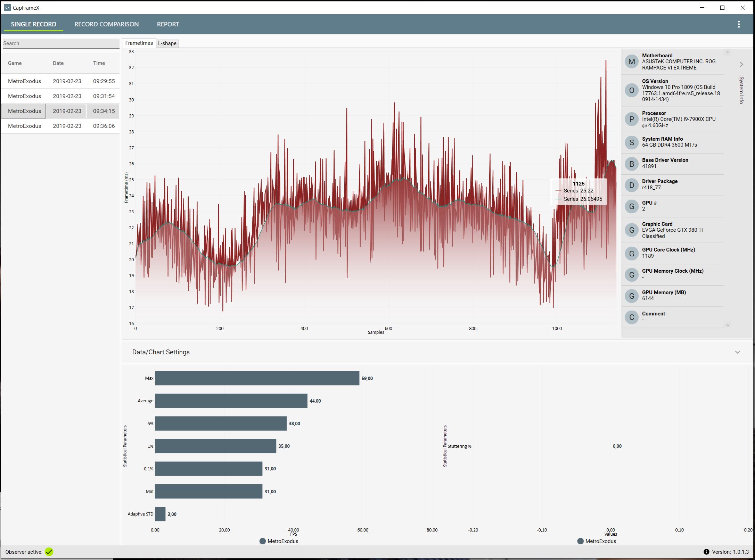This screenshot has width=755, height=560.
Task: Click the version info icon
Action: 706,552
